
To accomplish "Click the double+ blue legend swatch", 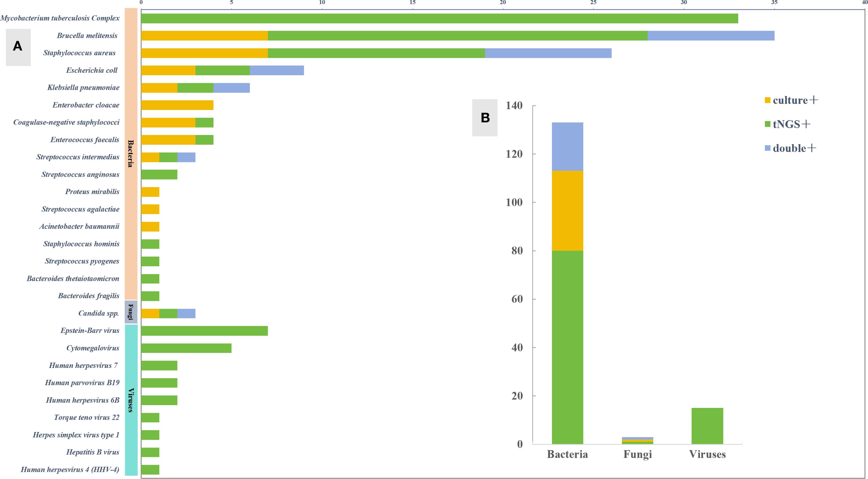I will (768, 148).
